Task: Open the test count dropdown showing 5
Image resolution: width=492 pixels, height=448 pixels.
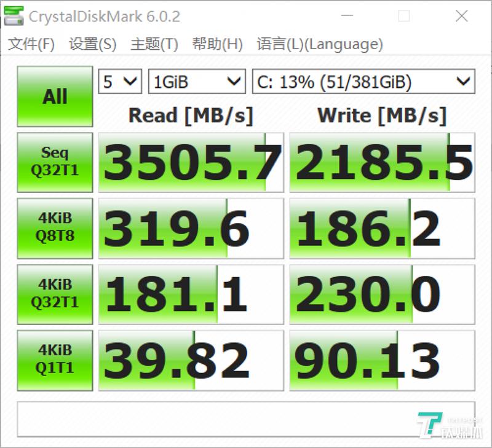Action: (x=119, y=81)
